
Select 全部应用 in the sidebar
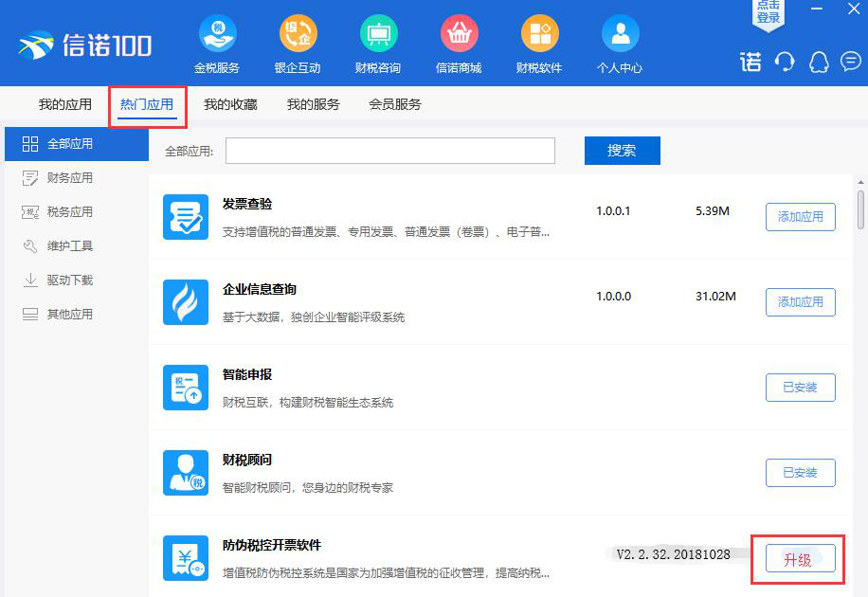[77, 144]
